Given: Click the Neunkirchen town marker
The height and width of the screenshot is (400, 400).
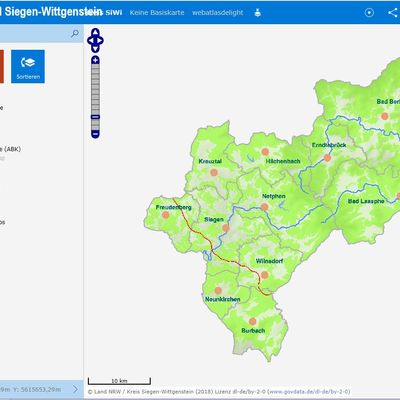Looking at the screenshot, I should click(x=218, y=290).
